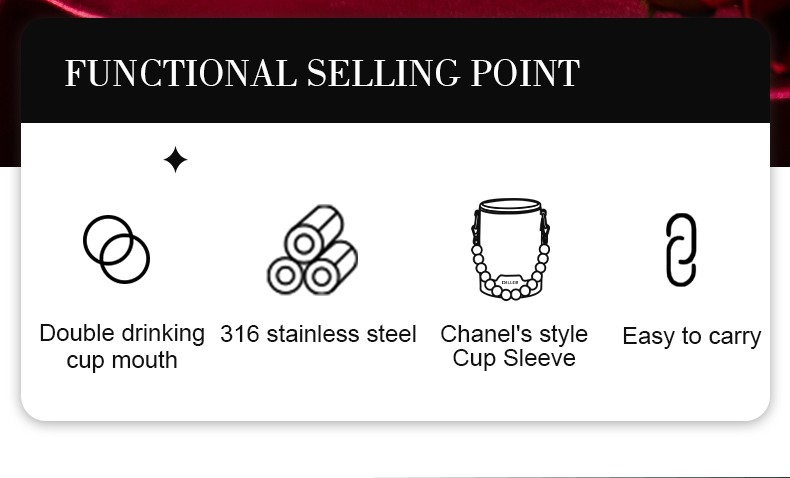Viewport: 790px width, 478px height.
Task: Click the word 'FUNCTIONAL' in the heading
Action: tap(181, 73)
